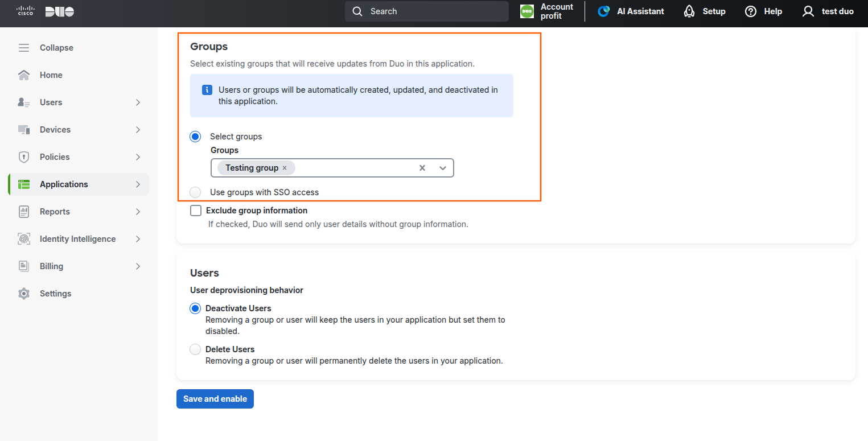Click the Collapse hamburger icon
The image size is (868, 441).
click(x=24, y=48)
